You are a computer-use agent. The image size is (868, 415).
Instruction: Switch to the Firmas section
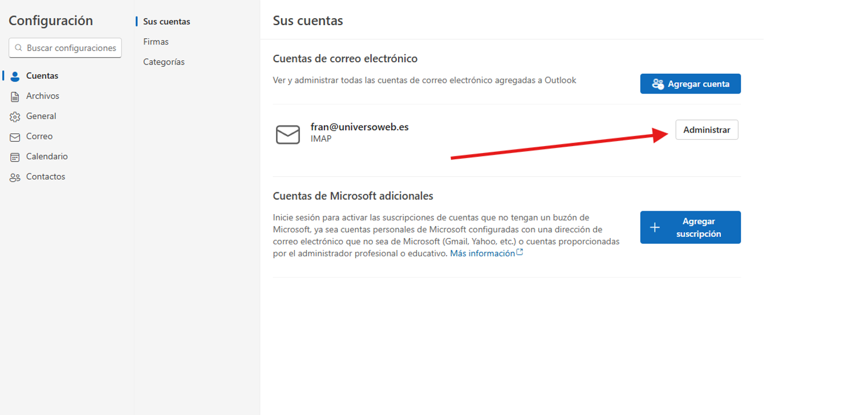pyautogui.click(x=156, y=42)
